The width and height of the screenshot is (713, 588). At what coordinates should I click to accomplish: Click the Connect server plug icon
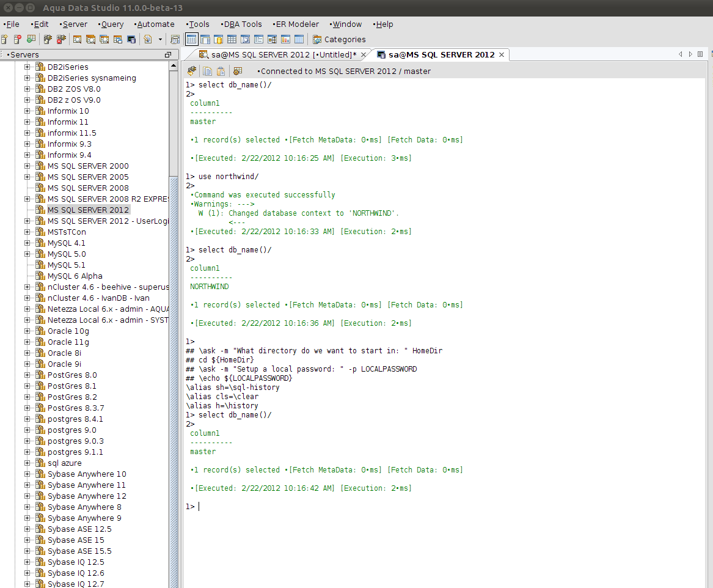point(48,40)
